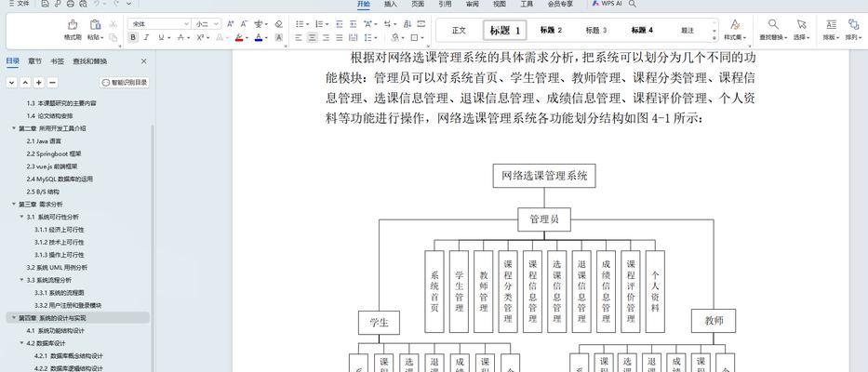Click the Decrease Font Size icon
The width and height of the screenshot is (868, 372).
[244, 24]
